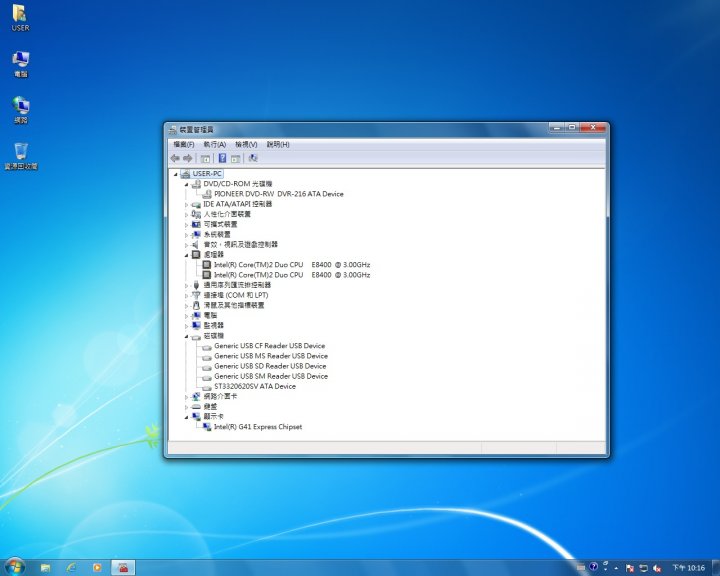Launch Windows Media Player from the taskbar

pos(97,568)
